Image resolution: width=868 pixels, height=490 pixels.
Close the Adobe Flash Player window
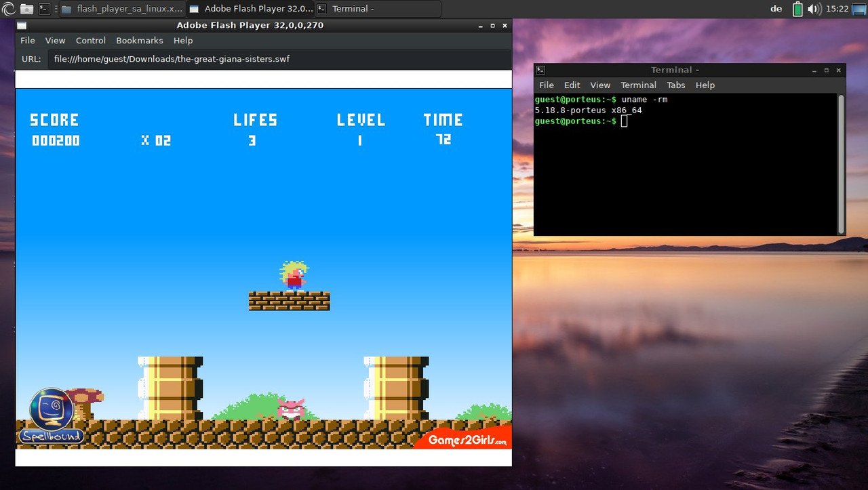pyautogui.click(x=505, y=26)
